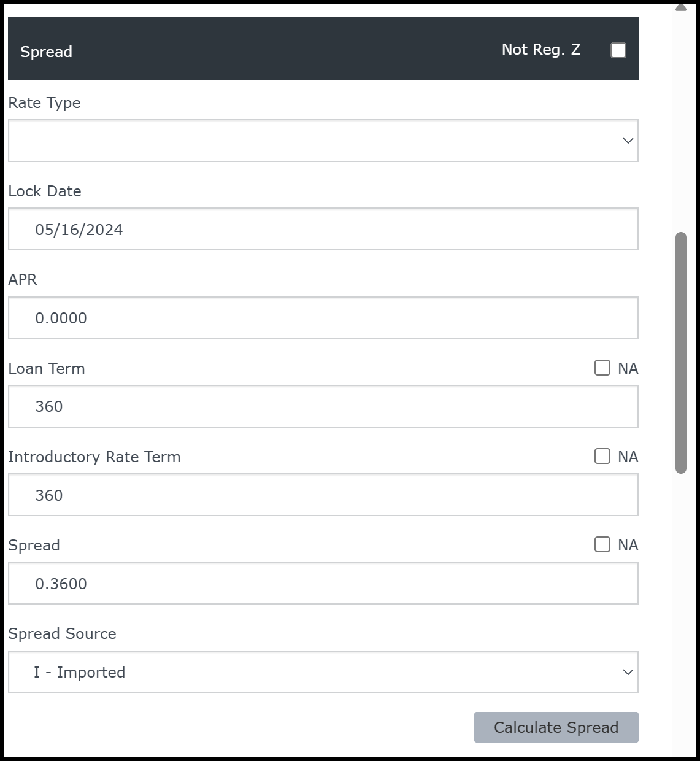The width and height of the screenshot is (700, 761).
Task: Enable the Not Reg. Z checkbox
Action: pos(618,50)
